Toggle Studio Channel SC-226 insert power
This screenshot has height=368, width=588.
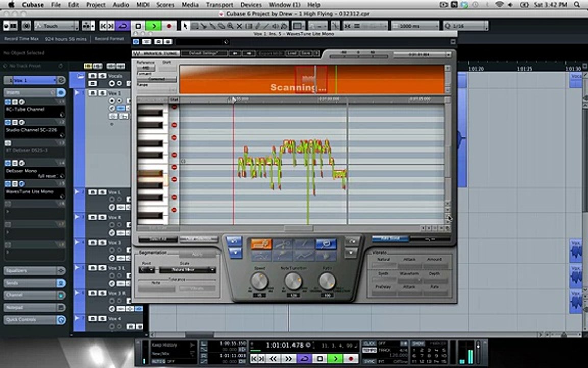point(8,123)
